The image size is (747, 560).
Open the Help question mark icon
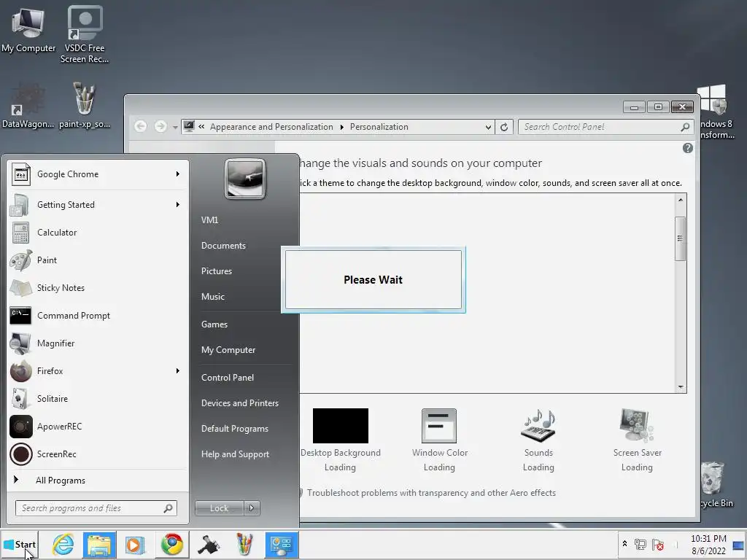(x=687, y=148)
